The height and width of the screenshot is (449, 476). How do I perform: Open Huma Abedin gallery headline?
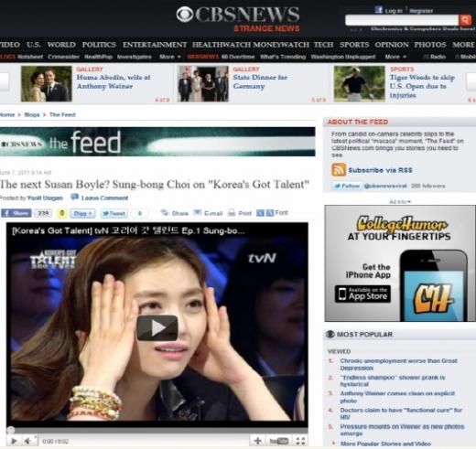point(114,81)
